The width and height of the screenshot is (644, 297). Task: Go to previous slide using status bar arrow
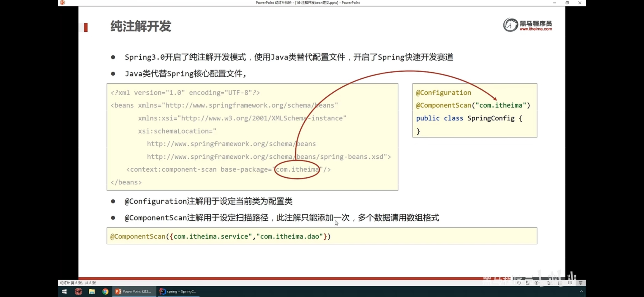click(x=519, y=283)
